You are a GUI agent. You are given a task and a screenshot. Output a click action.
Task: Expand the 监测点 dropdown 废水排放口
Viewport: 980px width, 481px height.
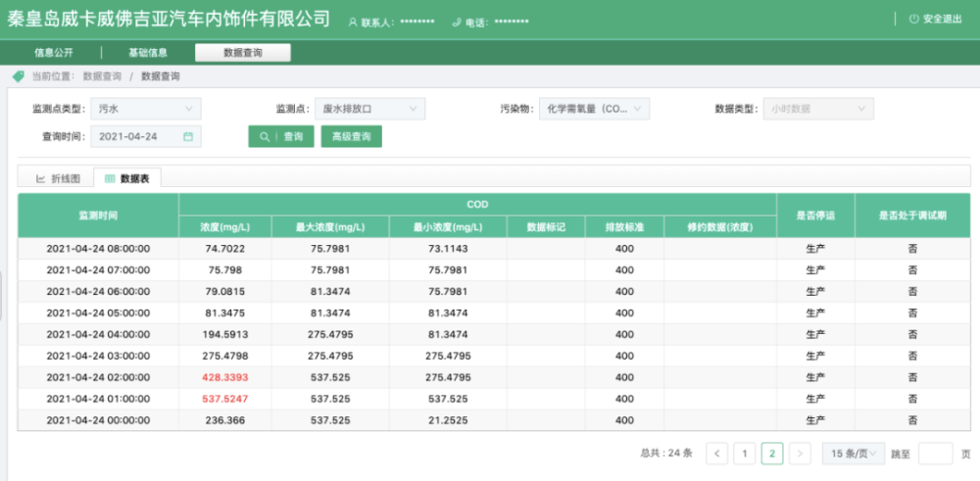click(369, 109)
